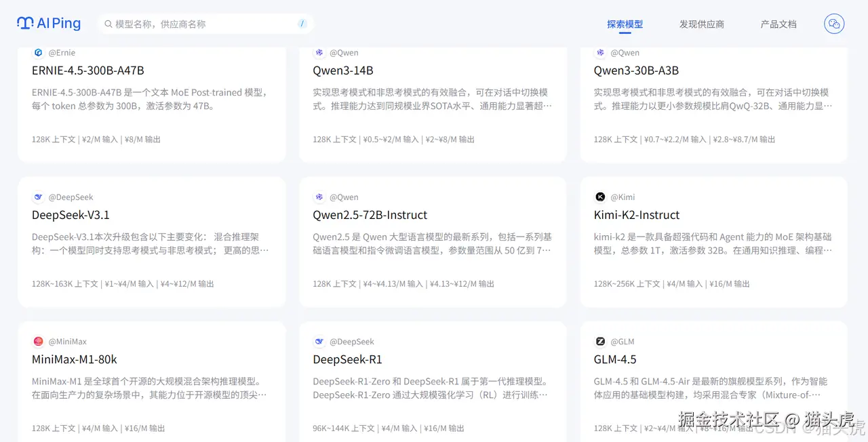Click the Qwen icon above Qwen2.5-72B-Instruct
This screenshot has width=868, height=442.
[319, 197]
